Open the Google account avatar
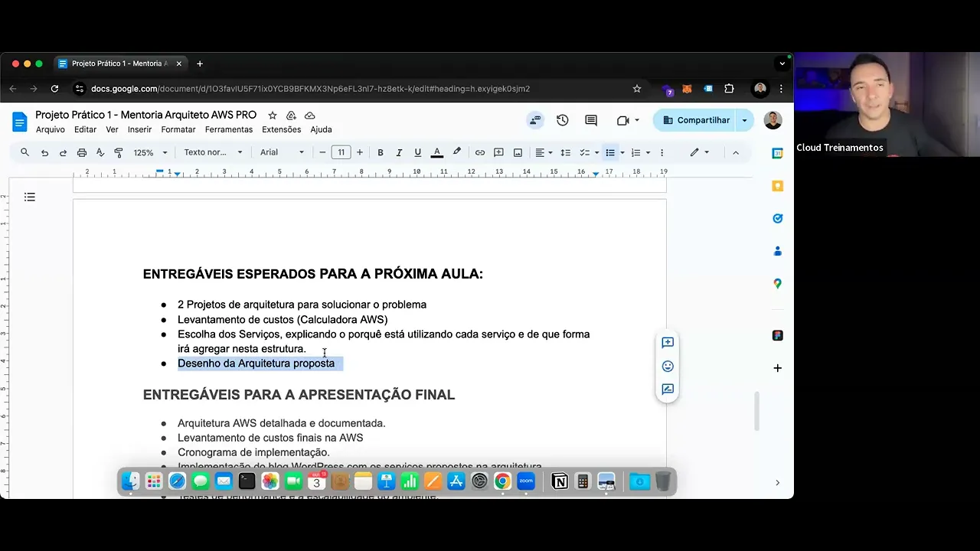The width and height of the screenshot is (980, 551). point(772,120)
